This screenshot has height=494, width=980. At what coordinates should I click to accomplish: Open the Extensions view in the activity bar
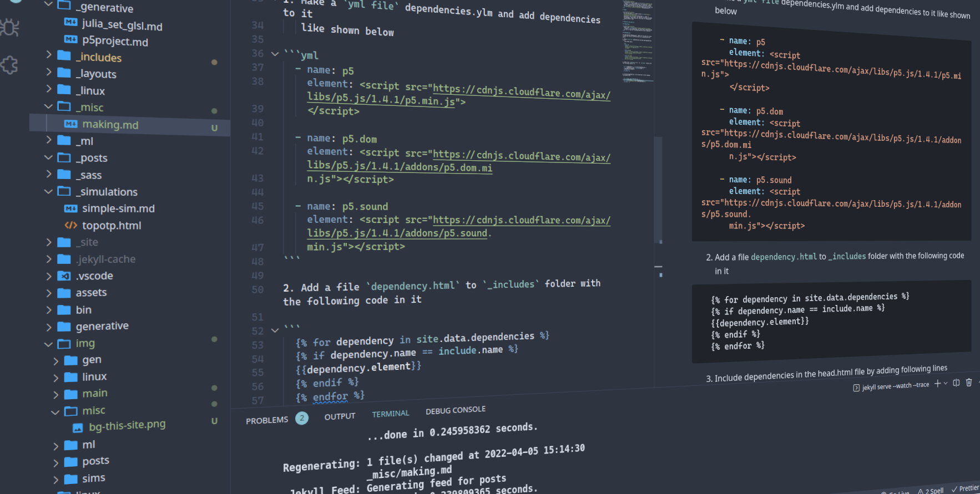coord(9,65)
